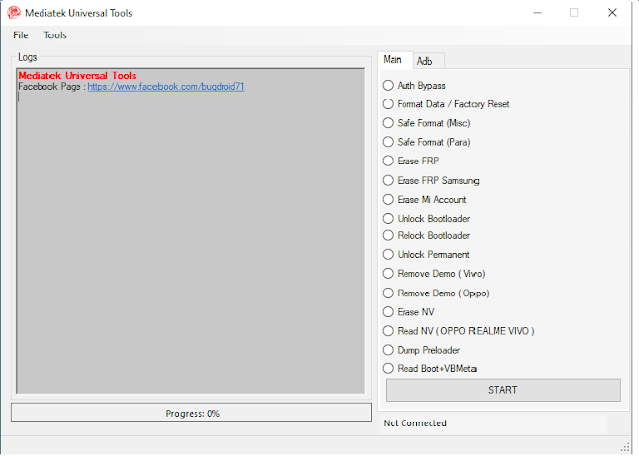Click the window resize grip corner
Viewport: 639px width, 456px height.
[x=625, y=448]
